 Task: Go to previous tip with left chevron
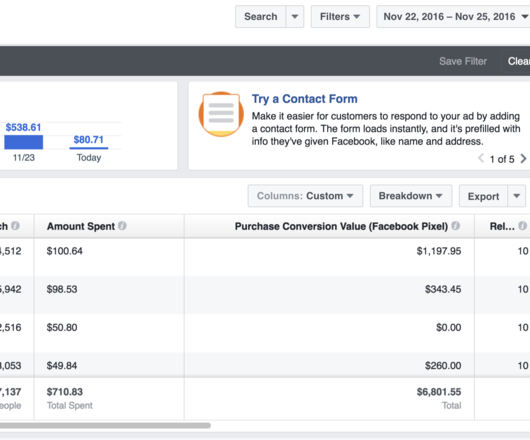click(481, 158)
